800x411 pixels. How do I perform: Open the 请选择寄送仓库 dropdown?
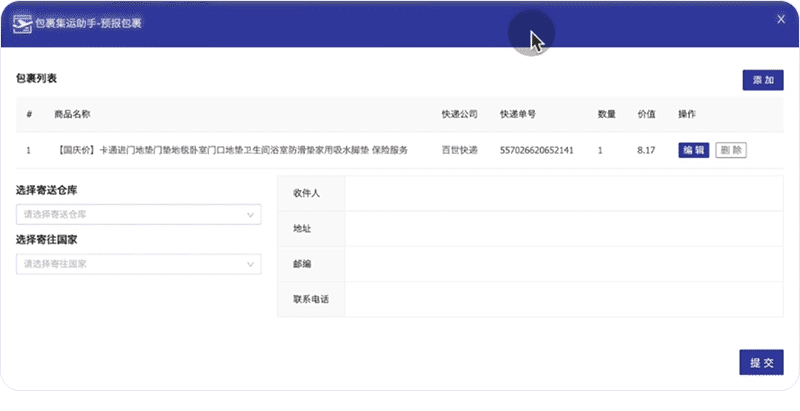pyautogui.click(x=138, y=214)
